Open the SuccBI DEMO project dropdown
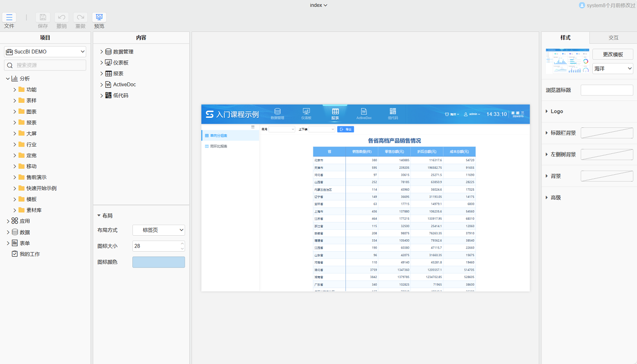The width and height of the screenshot is (637, 364). pyautogui.click(x=45, y=52)
